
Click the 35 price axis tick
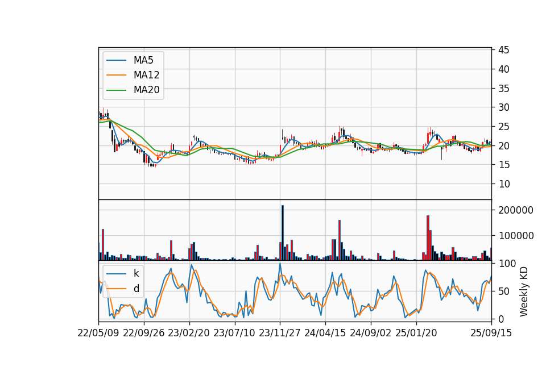(504, 89)
